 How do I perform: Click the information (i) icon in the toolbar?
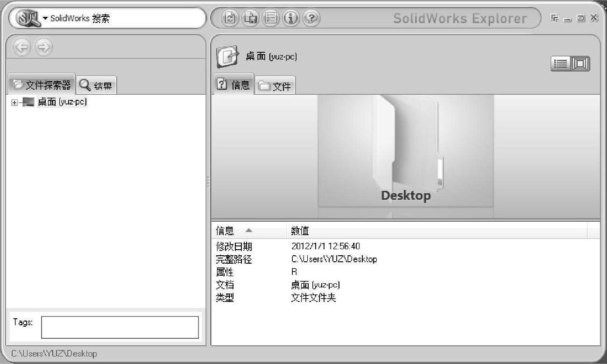[x=291, y=18]
